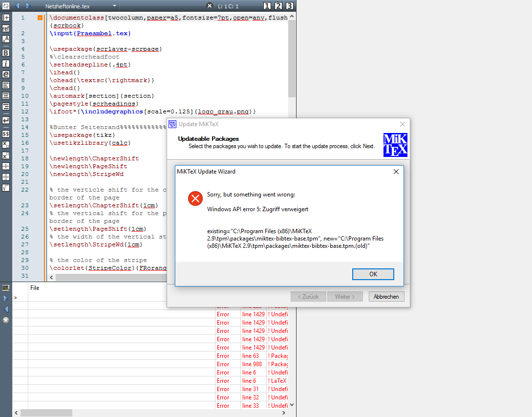
Task: Go to previous LaTeX error with the blue left arrow
Action: (6, 309)
